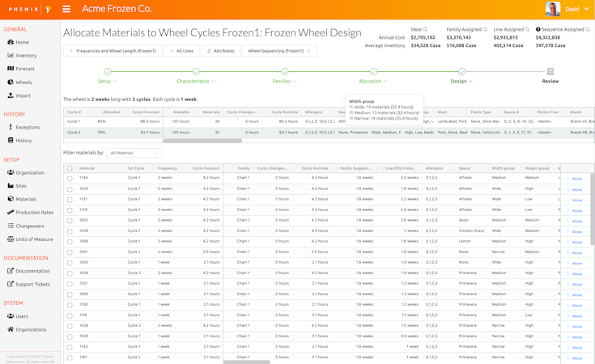Viewport: 595px width, 364px height.
Task: Click magnifier icon next to Ideal
Action: (426, 30)
